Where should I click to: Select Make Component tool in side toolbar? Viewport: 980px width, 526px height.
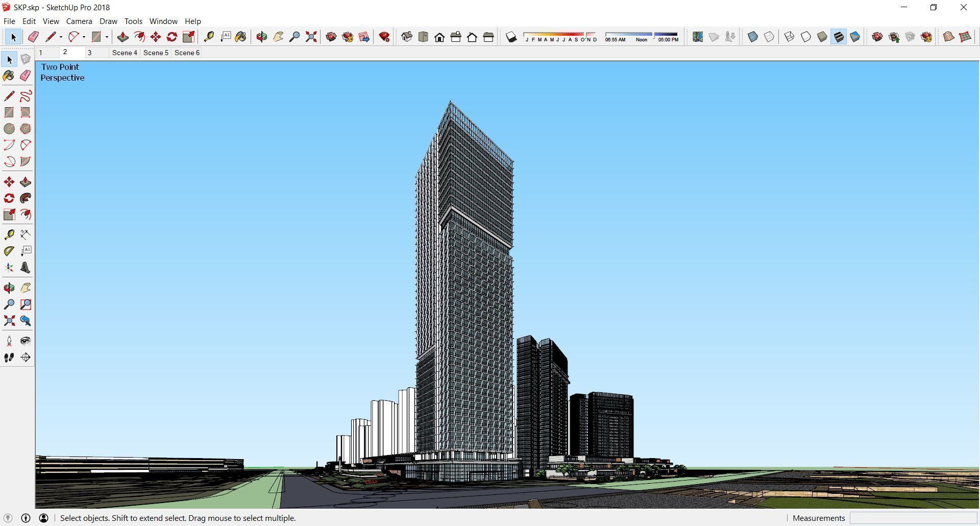pos(26,60)
